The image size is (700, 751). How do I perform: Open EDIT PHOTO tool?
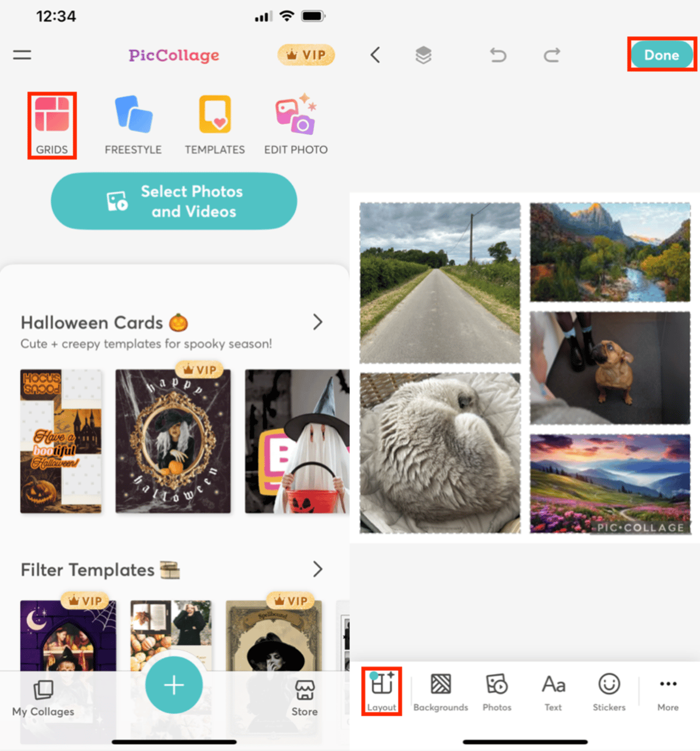[296, 125]
